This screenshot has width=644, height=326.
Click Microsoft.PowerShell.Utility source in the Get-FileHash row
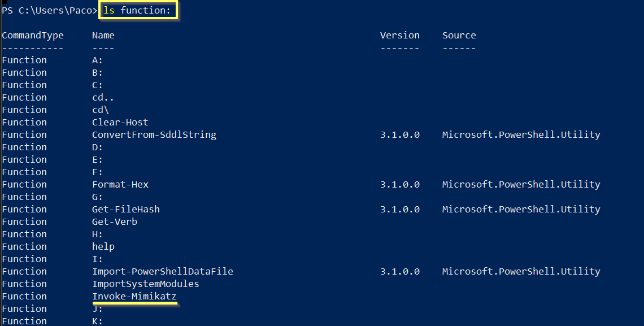521,209
